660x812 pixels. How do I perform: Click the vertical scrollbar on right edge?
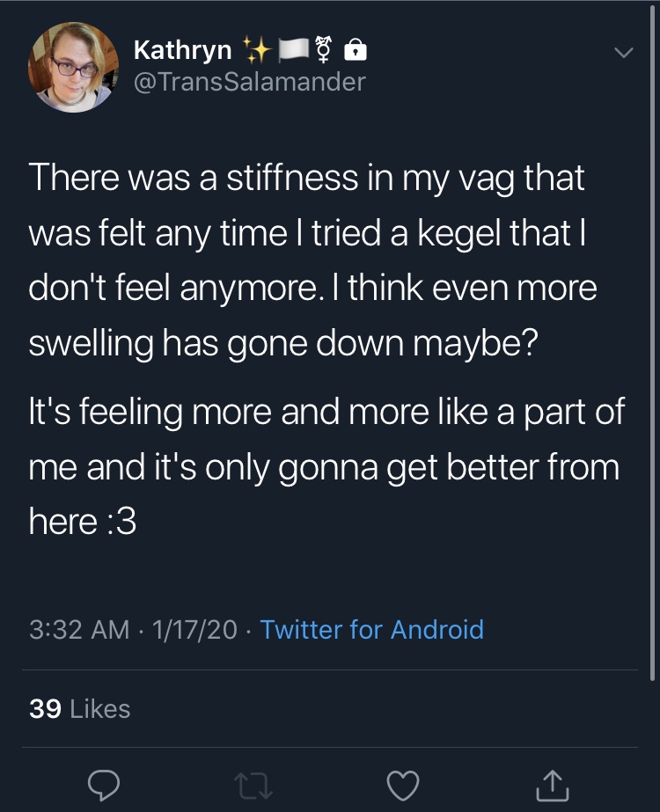(652, 342)
